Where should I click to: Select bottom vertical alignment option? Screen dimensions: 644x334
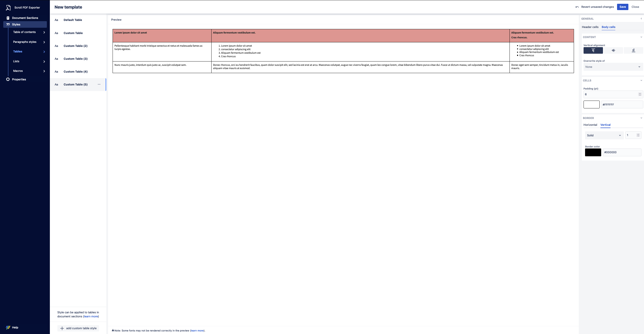[633, 50]
